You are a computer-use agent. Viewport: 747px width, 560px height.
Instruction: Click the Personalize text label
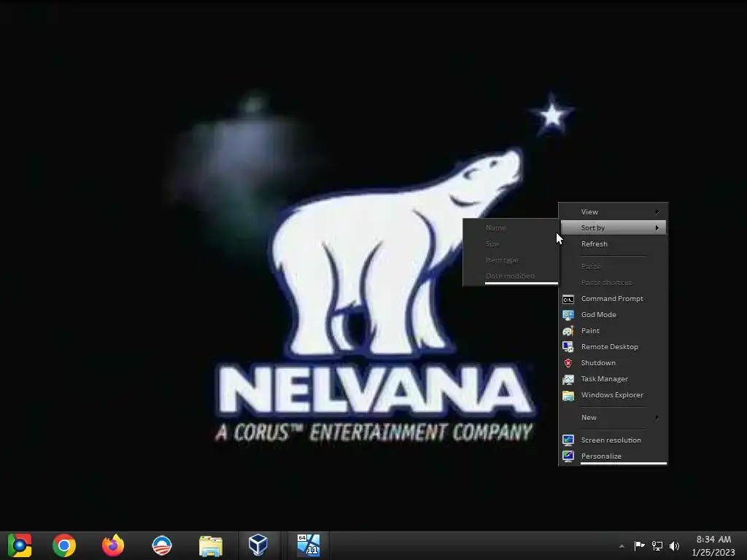601,456
